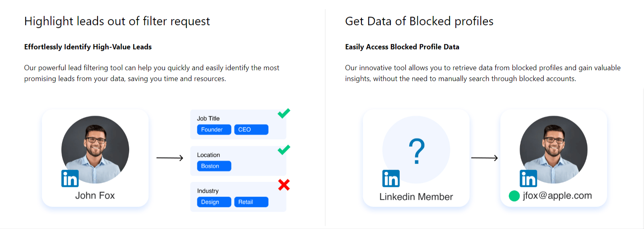The image size is (644, 229).
Task: Select the Retail industry tag
Action: click(x=251, y=202)
